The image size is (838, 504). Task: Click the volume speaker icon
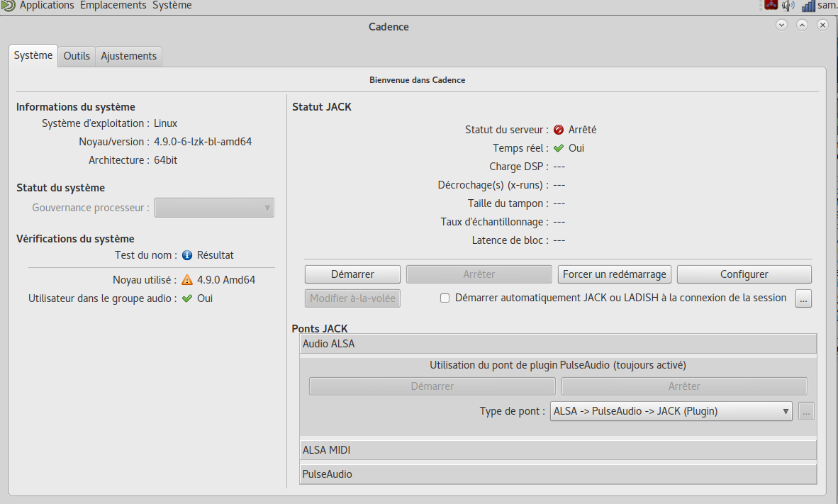(788, 6)
